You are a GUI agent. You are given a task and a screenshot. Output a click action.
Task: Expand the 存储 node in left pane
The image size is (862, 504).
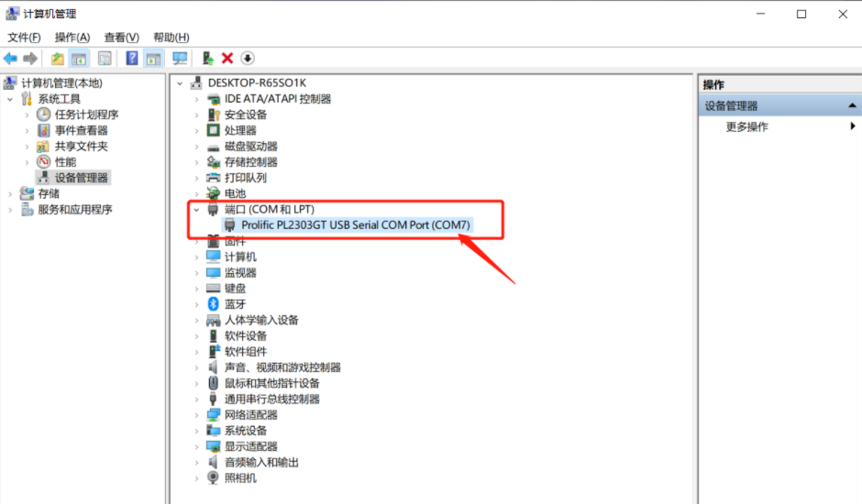pos(10,193)
